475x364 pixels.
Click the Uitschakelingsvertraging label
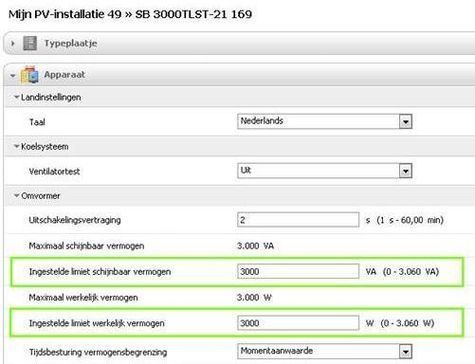point(75,220)
